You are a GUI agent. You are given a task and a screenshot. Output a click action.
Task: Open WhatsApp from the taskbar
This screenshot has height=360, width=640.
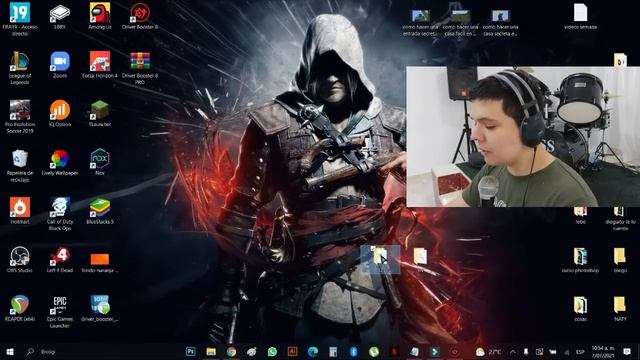272,351
